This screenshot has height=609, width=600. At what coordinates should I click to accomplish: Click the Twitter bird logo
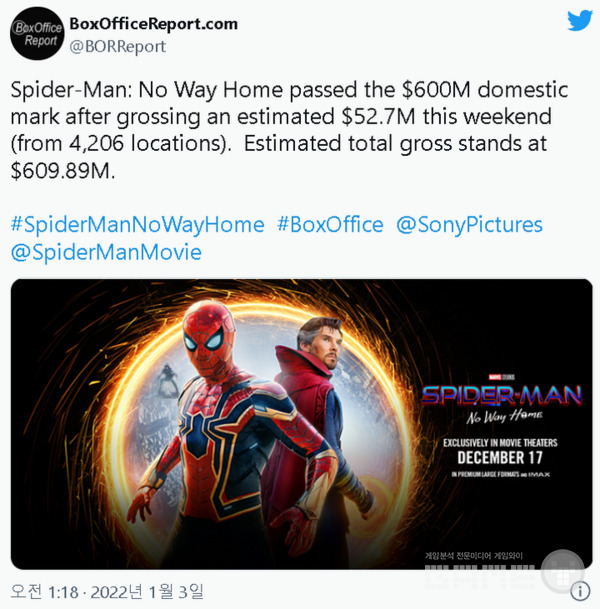point(579,20)
